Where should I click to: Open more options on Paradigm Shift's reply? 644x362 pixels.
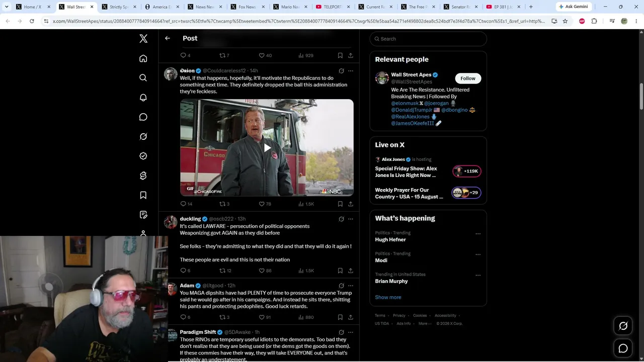(351, 332)
